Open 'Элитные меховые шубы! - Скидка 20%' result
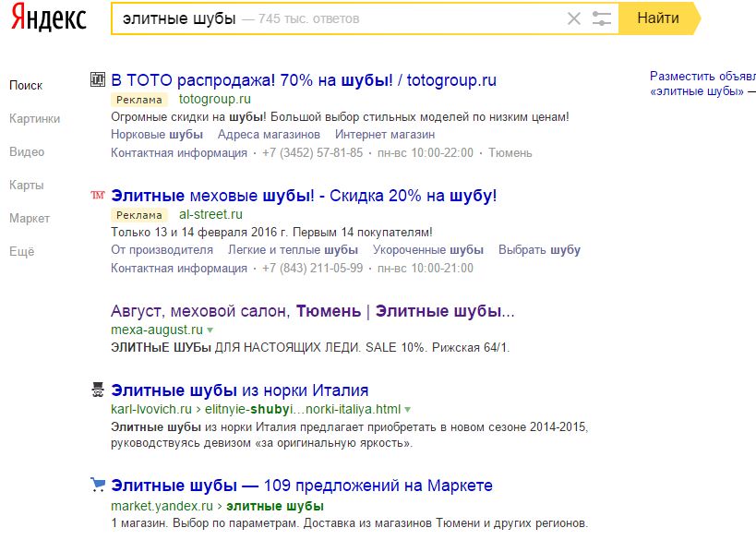The width and height of the screenshot is (756, 552). click(x=304, y=196)
